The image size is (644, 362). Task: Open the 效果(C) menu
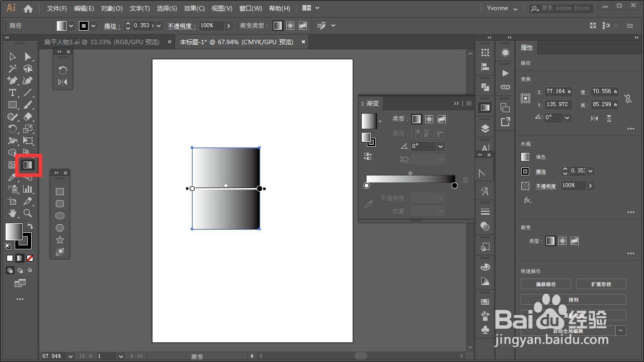click(194, 9)
